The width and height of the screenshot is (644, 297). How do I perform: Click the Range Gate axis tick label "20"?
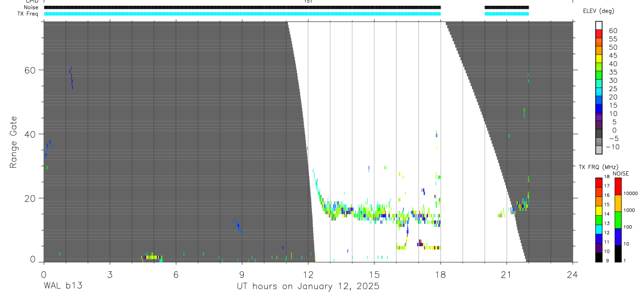click(x=30, y=198)
